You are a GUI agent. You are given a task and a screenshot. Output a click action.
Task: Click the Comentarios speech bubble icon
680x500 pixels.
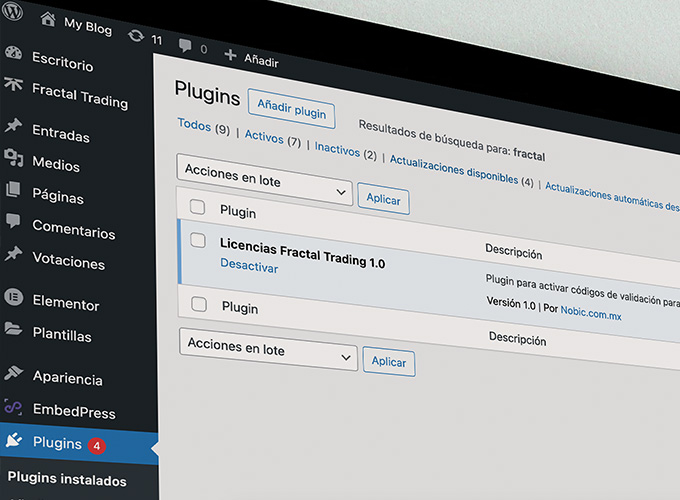[13, 221]
